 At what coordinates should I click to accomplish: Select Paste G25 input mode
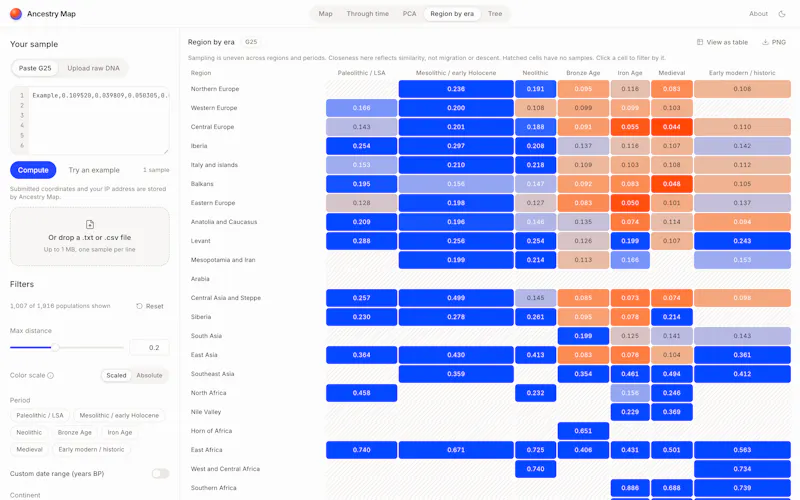35,68
